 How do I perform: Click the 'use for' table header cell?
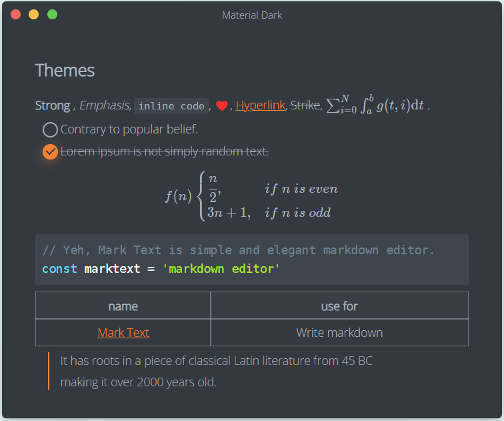[x=339, y=306]
